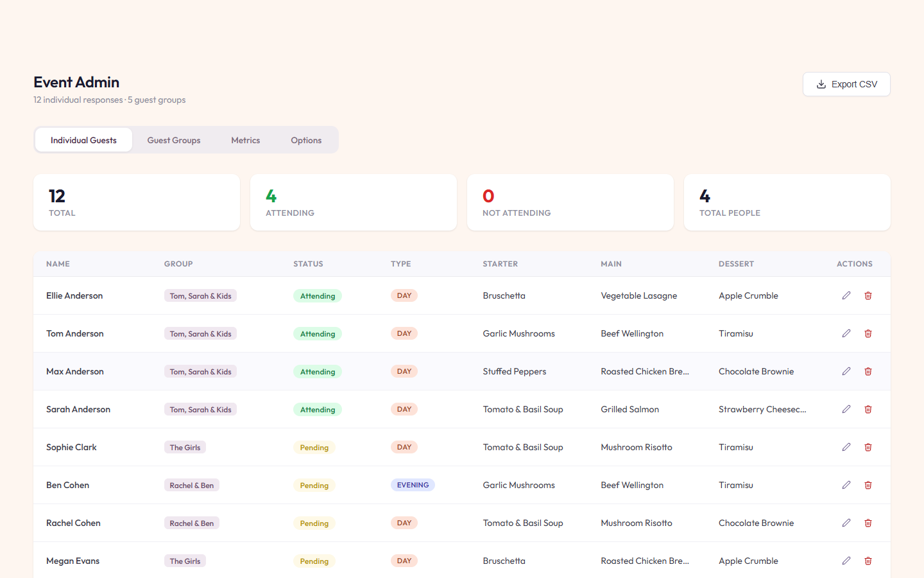Delete Megan Evans from the guest list
This screenshot has height=578, width=924.
pyautogui.click(x=868, y=561)
